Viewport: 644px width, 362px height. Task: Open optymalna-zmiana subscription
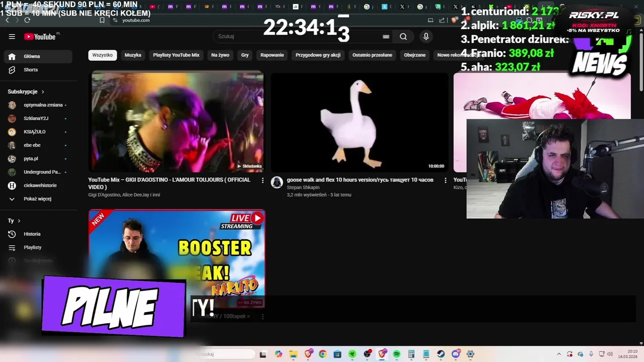coord(38,105)
